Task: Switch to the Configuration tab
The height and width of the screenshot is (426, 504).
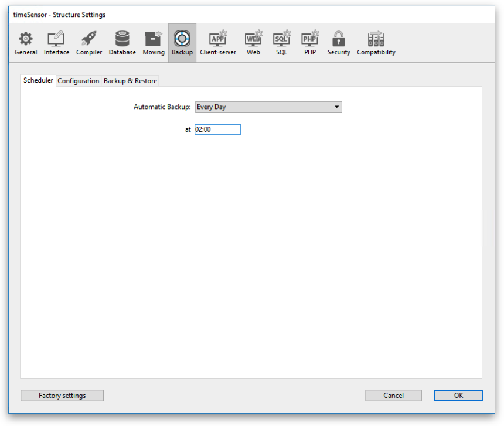Action: coord(78,81)
